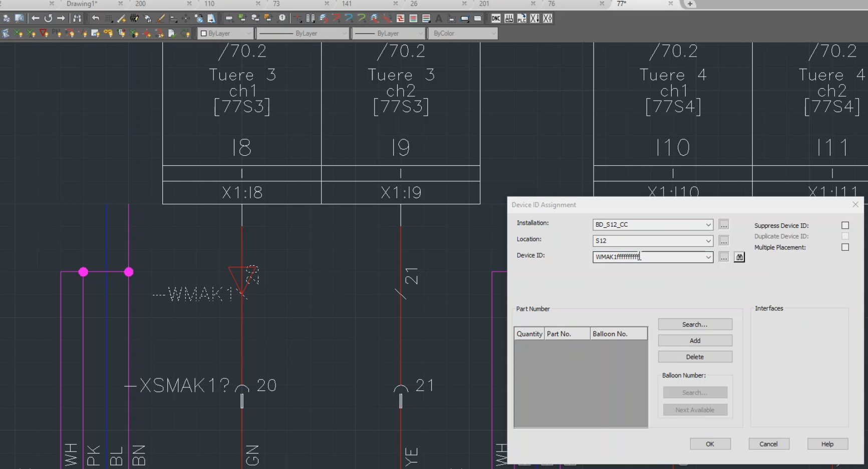Click the back arrow navigation icon
This screenshot has height=469, width=868.
tap(35, 18)
